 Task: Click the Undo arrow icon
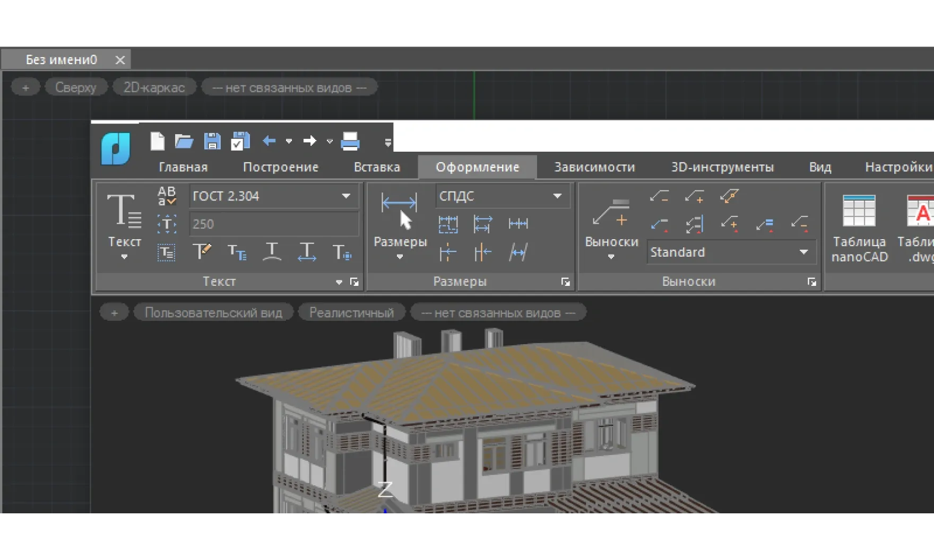269,141
